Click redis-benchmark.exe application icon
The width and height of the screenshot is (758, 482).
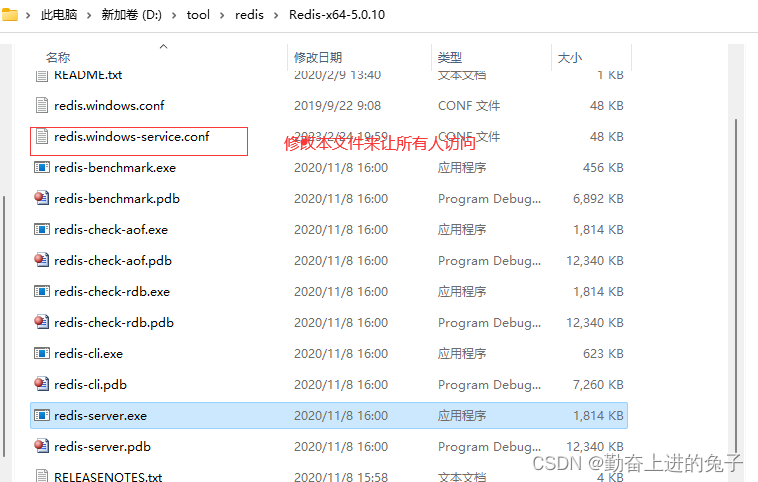[x=42, y=167]
